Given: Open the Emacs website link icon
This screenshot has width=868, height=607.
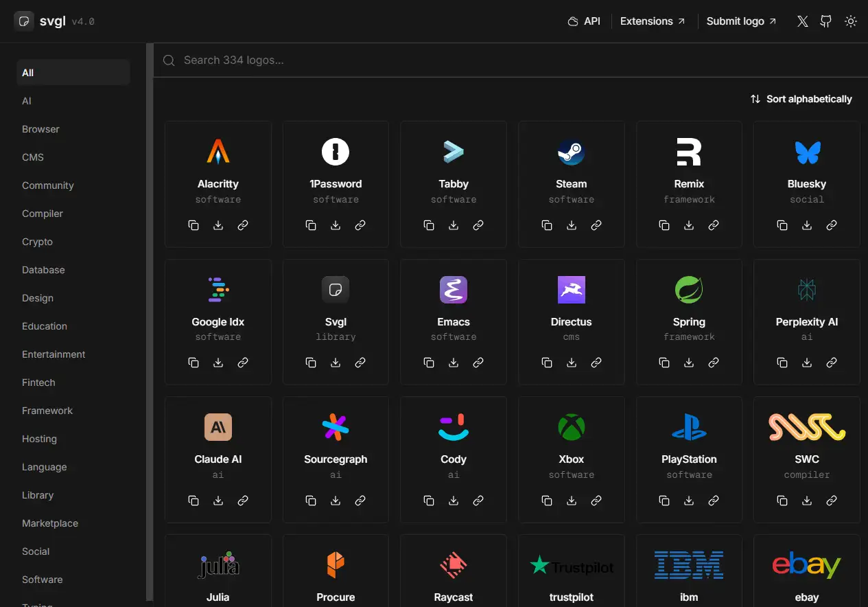Looking at the screenshot, I should click(x=478, y=363).
